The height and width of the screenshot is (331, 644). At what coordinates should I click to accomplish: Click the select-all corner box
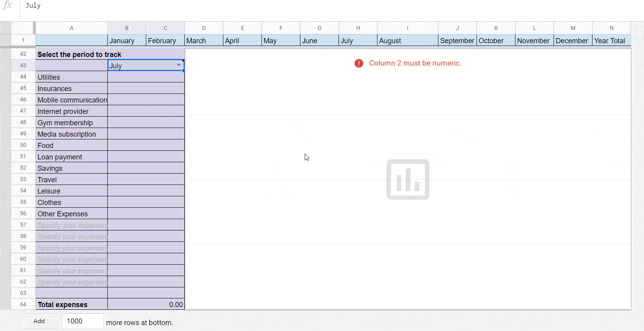coord(22,28)
